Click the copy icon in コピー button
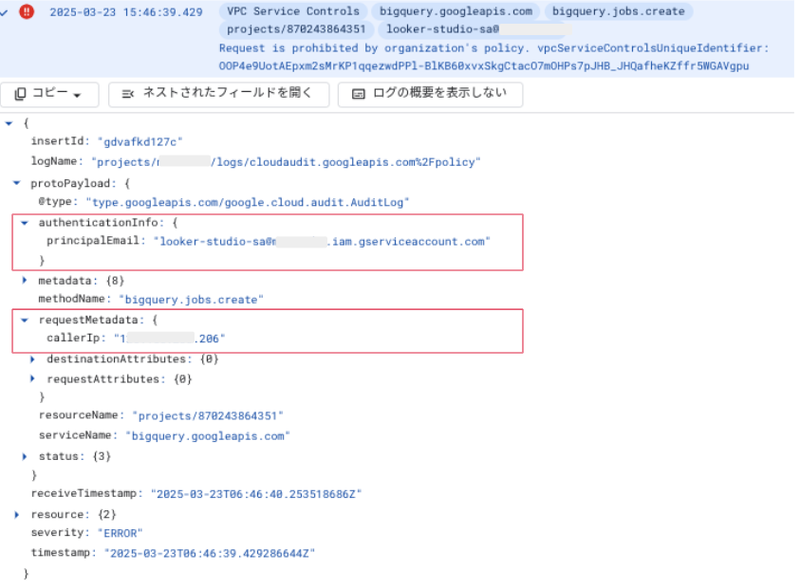Screen dimensions: 800x588 pos(20,94)
